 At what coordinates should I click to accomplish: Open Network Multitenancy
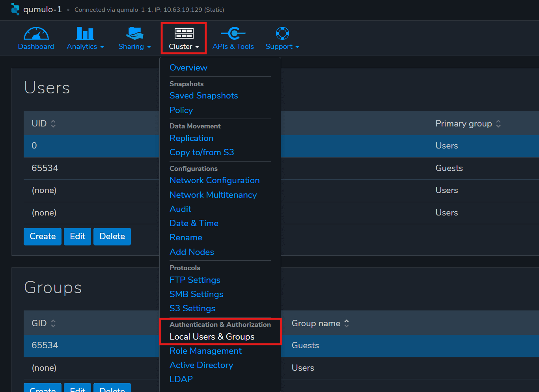213,195
